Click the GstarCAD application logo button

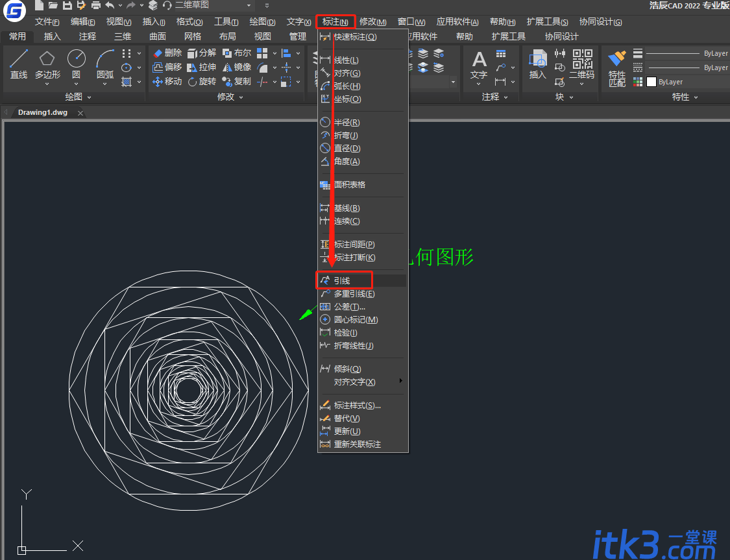[x=14, y=10]
